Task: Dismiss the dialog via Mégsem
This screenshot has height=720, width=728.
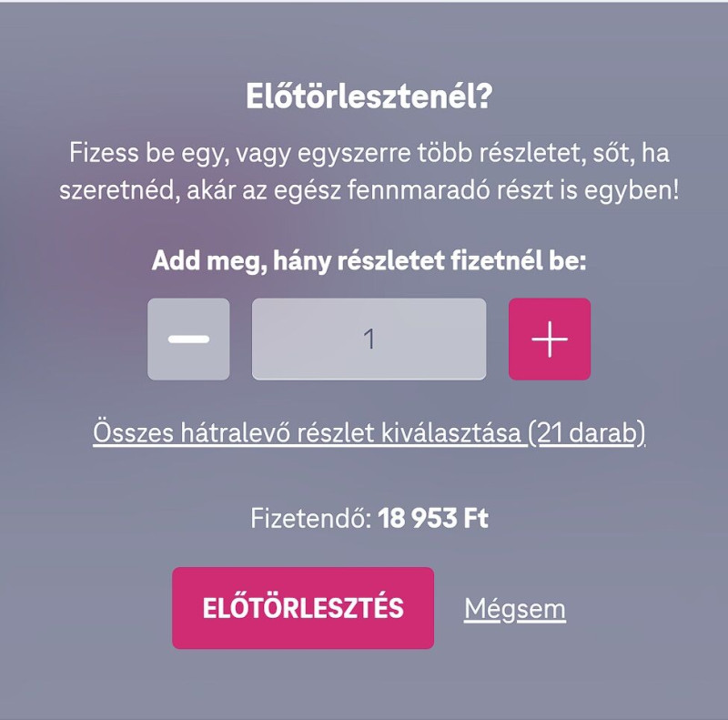Action: coord(514,608)
